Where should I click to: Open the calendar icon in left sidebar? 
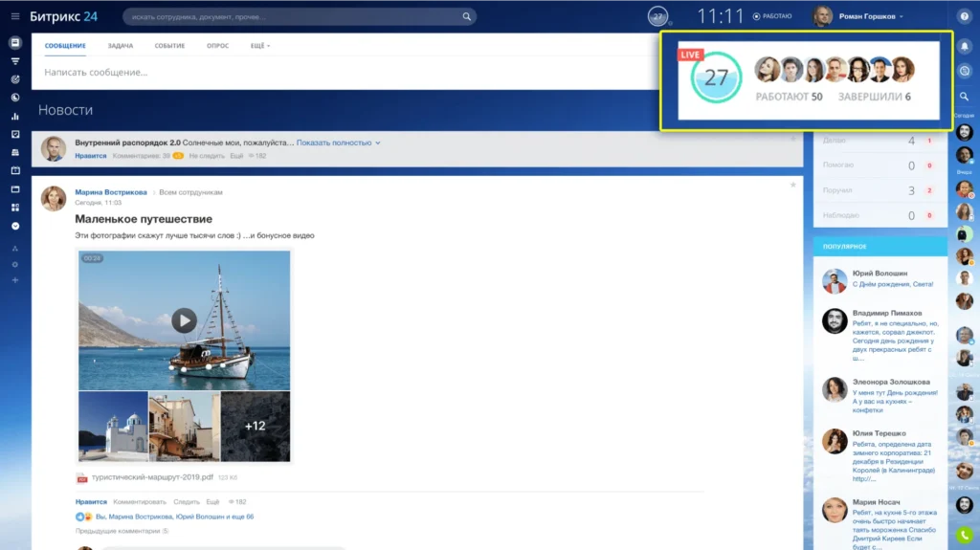click(x=14, y=170)
